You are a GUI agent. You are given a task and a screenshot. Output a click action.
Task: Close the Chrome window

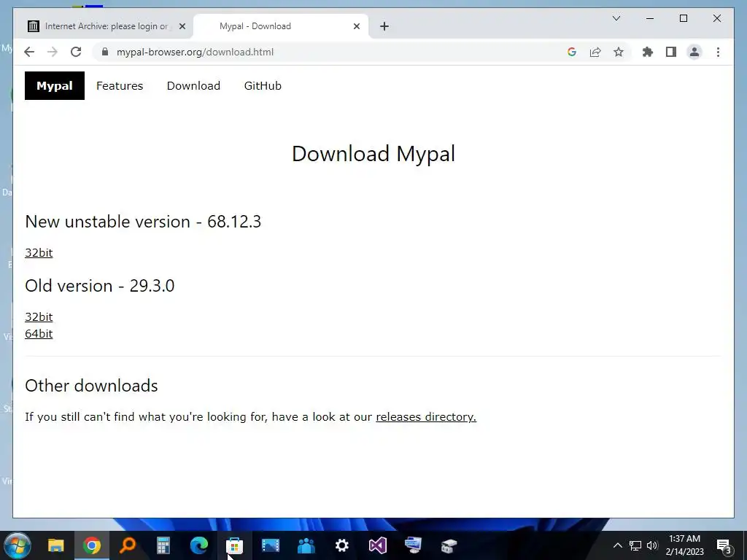tap(716, 18)
